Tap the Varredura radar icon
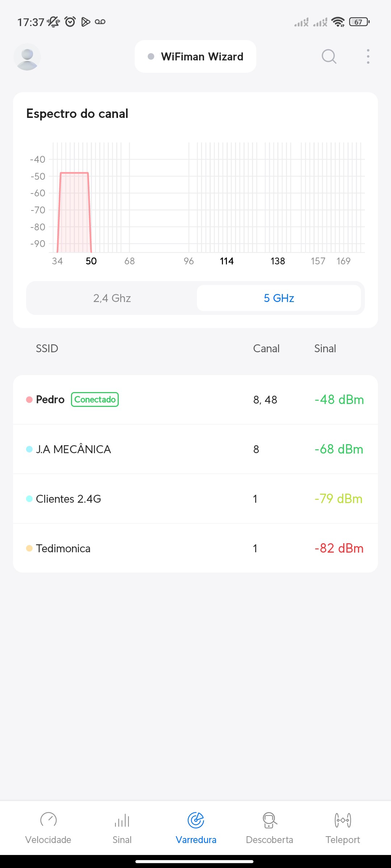Viewport: 391px width, 868px height. pos(196,820)
